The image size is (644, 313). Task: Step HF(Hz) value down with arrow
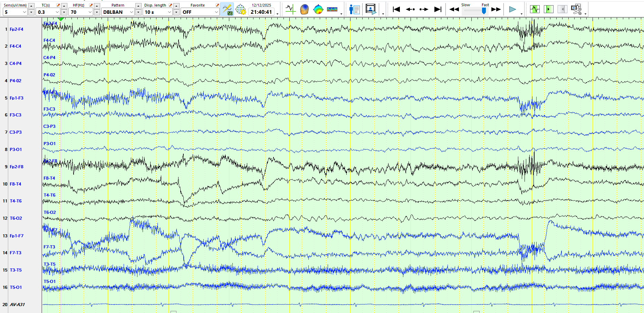pyautogui.click(x=97, y=12)
